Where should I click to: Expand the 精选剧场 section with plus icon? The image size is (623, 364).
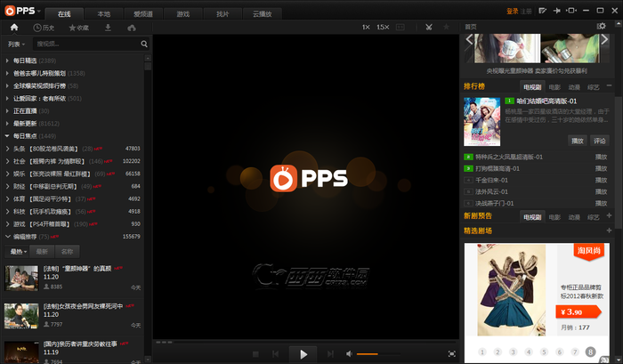click(x=609, y=231)
